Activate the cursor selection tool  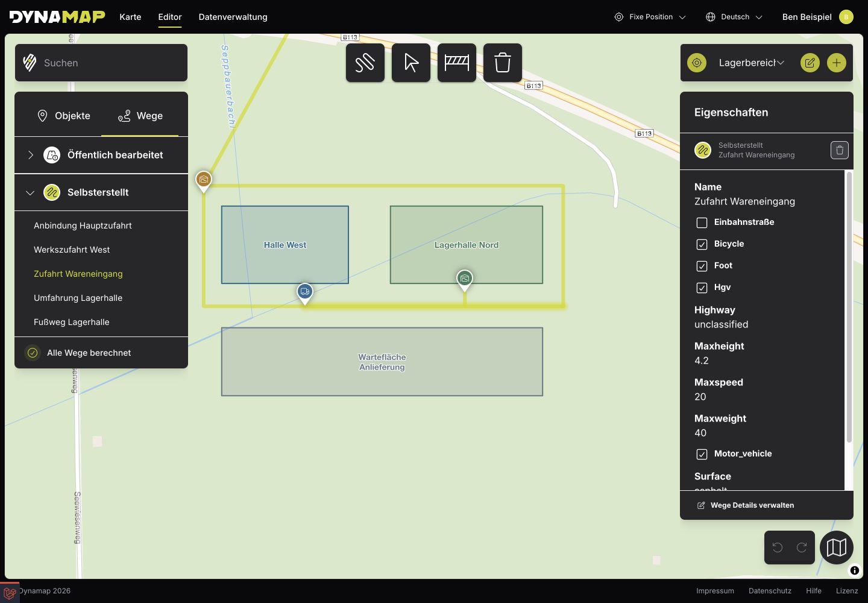(x=411, y=63)
